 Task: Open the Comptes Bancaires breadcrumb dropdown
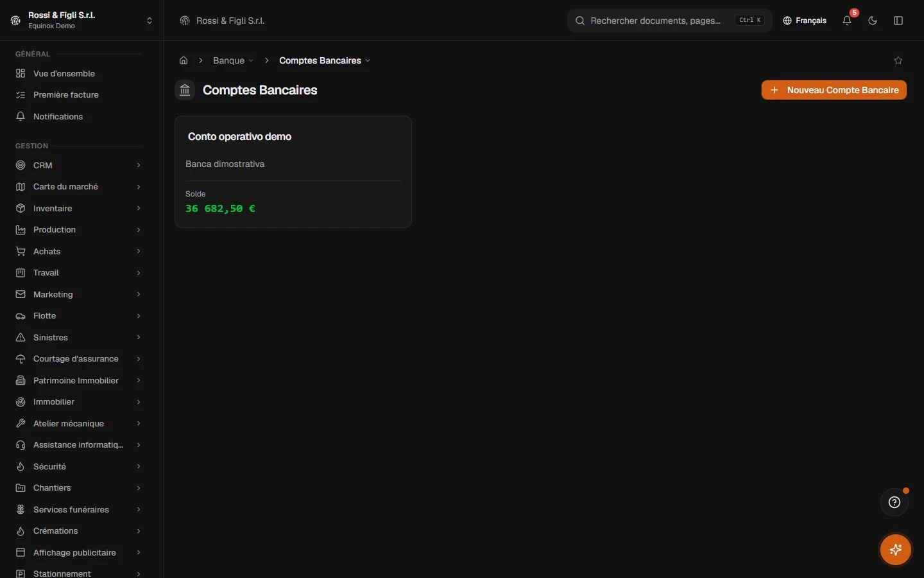(325, 60)
